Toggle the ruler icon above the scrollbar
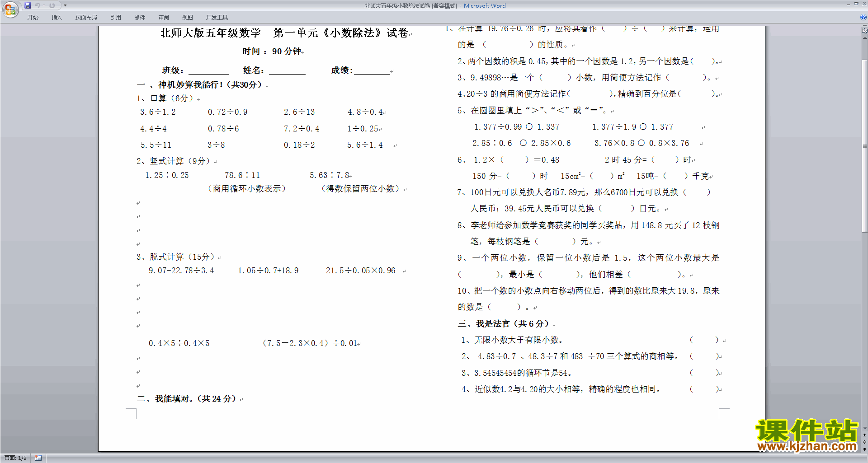This screenshot has width=868, height=463. pyautogui.click(x=865, y=31)
